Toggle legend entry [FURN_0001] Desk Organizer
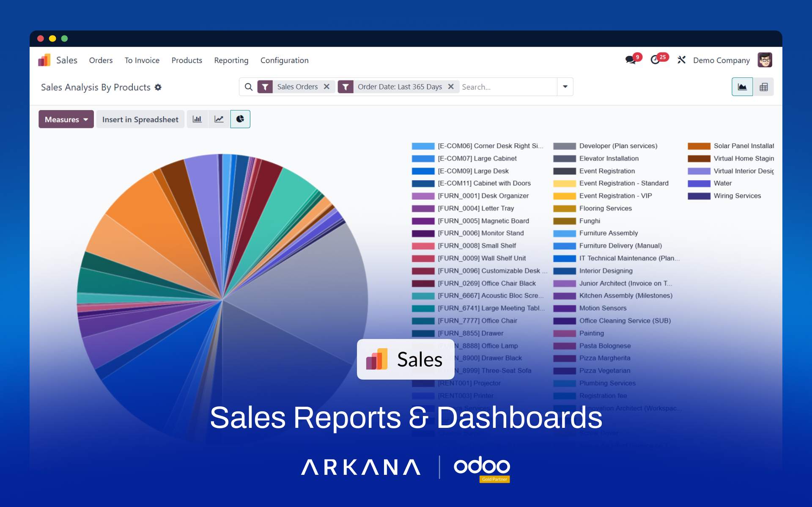The height and width of the screenshot is (507, 812). [471, 196]
